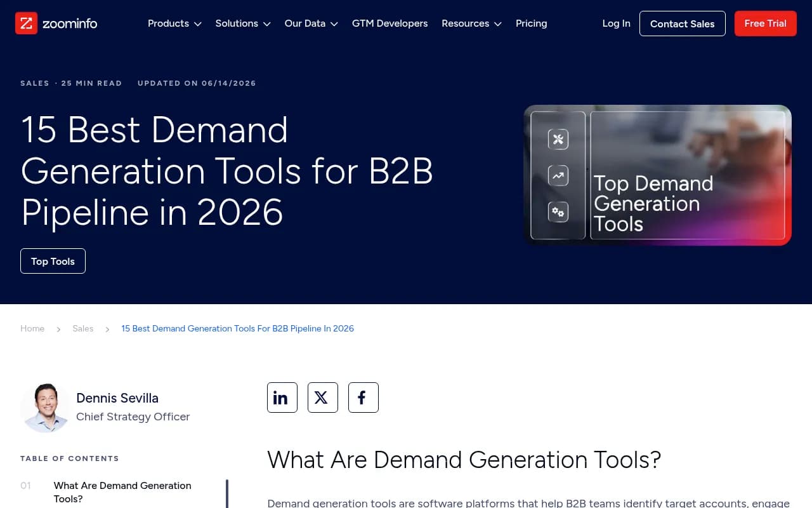Click the ZoomInfo logo

56,23
